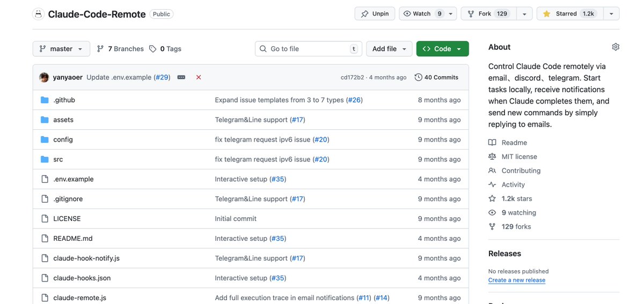Viewport: 644px width, 304px height.
Task: Click the branch icon beside 7 Branches
Action: [x=100, y=49]
